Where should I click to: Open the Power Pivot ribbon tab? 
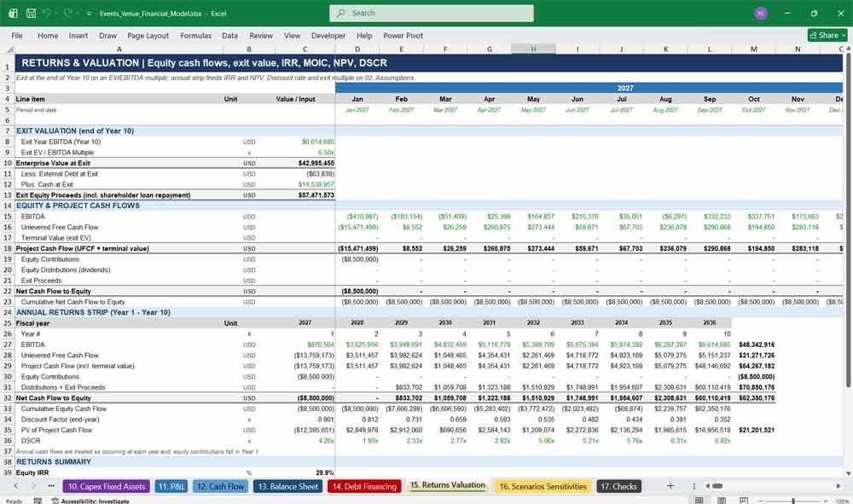pyautogui.click(x=403, y=35)
